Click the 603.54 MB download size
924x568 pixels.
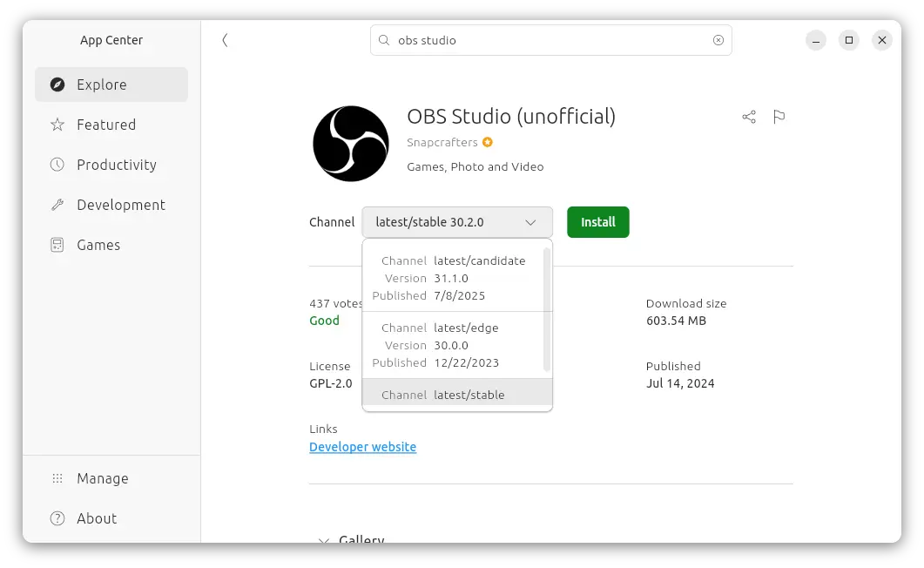click(x=676, y=321)
